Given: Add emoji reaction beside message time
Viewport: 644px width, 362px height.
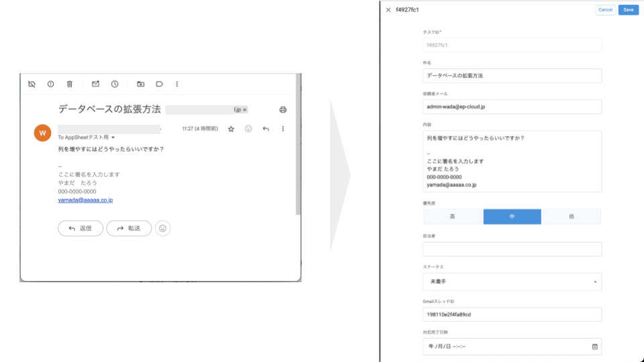Looking at the screenshot, I should [x=248, y=129].
